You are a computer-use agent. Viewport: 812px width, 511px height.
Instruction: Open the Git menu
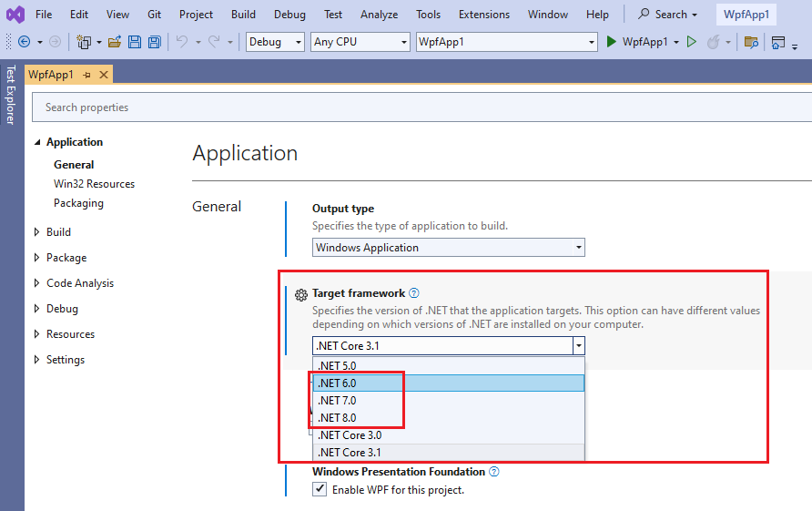pyautogui.click(x=154, y=15)
